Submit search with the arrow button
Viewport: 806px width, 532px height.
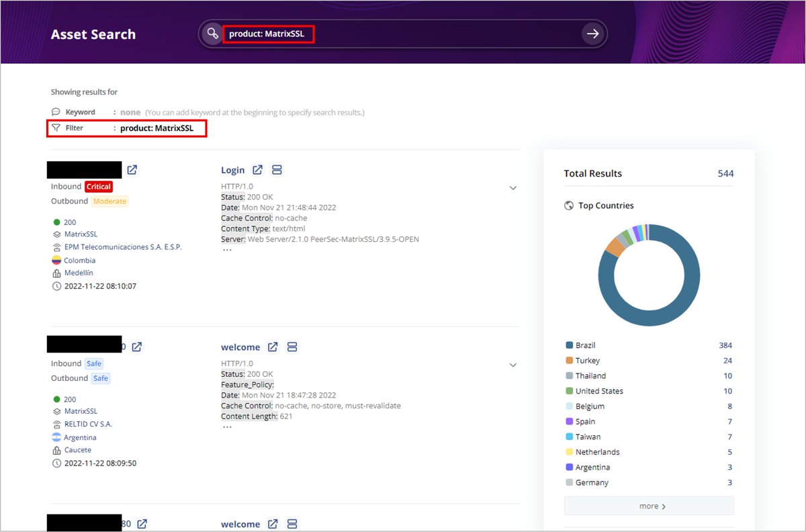592,34
